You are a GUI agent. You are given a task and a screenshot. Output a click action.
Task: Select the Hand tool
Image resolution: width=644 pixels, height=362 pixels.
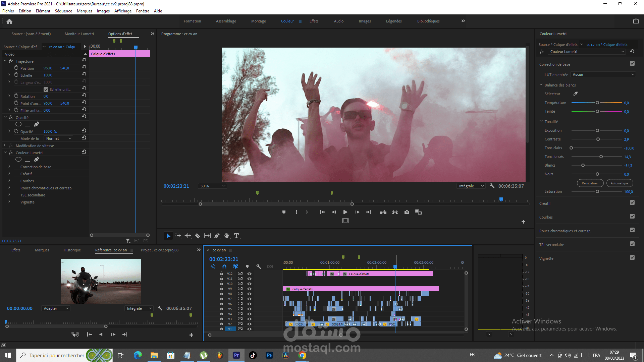tap(227, 236)
